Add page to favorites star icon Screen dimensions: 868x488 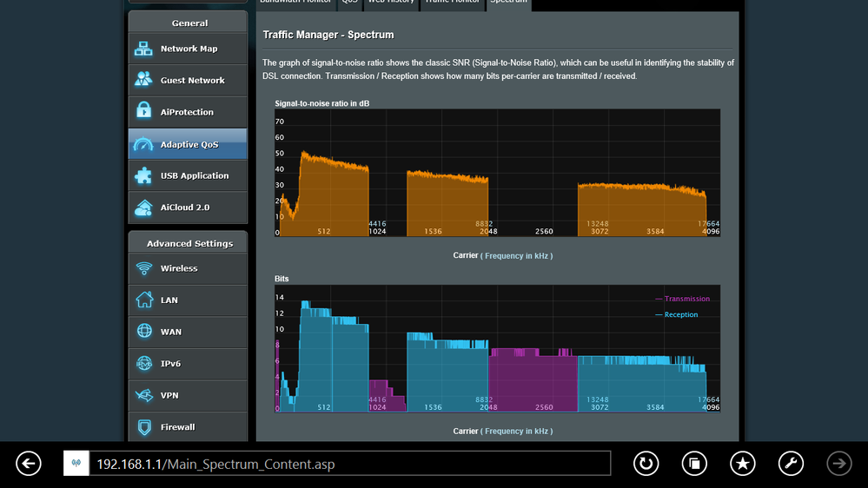pos(742,464)
